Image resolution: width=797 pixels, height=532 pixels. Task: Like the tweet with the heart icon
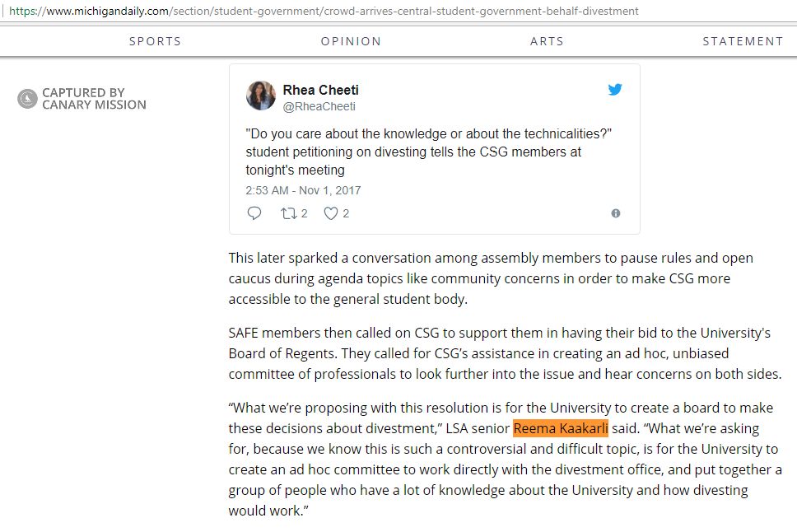pyautogui.click(x=331, y=213)
